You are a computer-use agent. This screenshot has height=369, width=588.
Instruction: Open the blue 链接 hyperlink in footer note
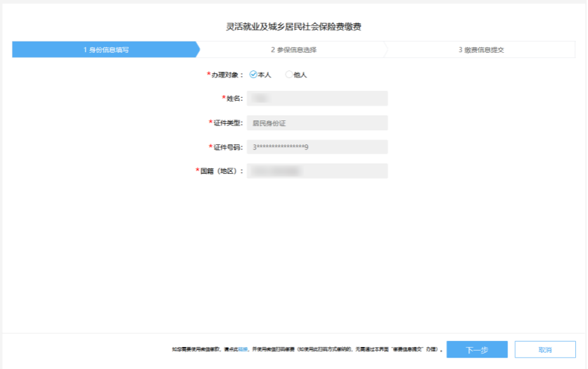pos(243,349)
